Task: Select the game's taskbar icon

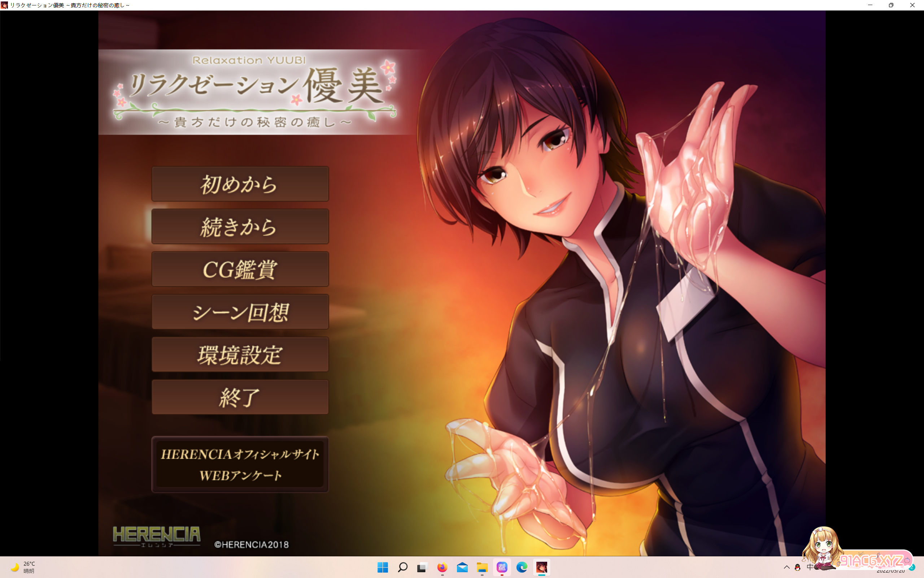Action: point(541,567)
